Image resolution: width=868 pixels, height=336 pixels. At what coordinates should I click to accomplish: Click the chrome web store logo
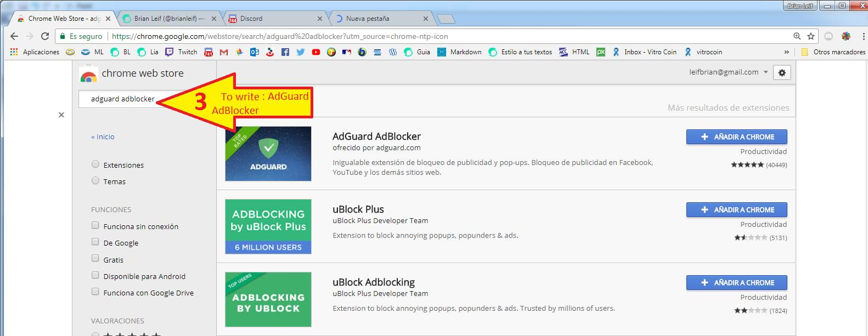pyautogui.click(x=132, y=73)
